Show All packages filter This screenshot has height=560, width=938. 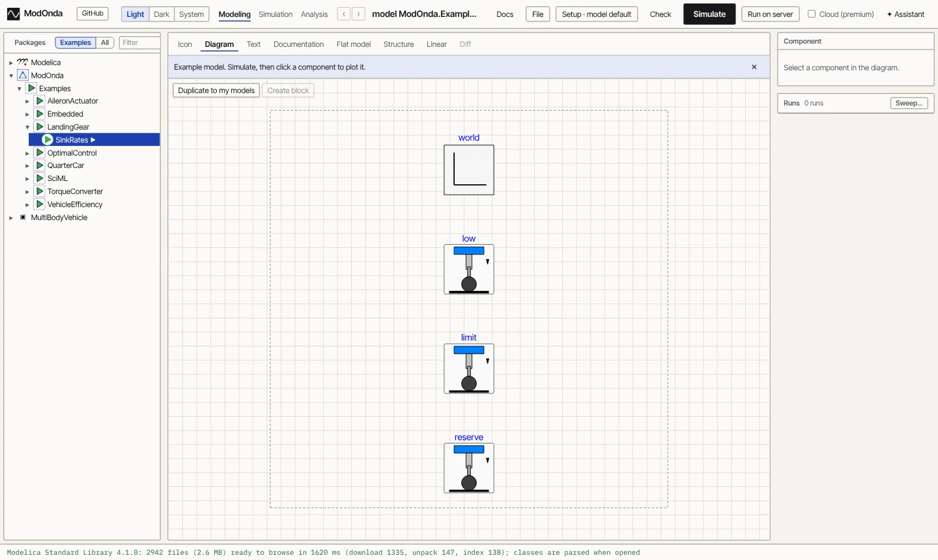click(105, 43)
